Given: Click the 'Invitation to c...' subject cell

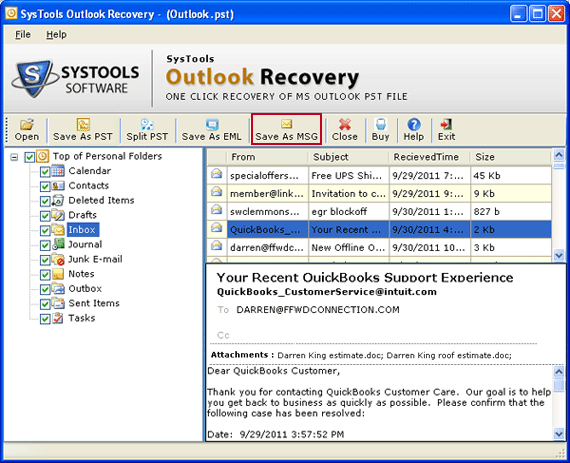Looking at the screenshot, I should click(x=349, y=194).
